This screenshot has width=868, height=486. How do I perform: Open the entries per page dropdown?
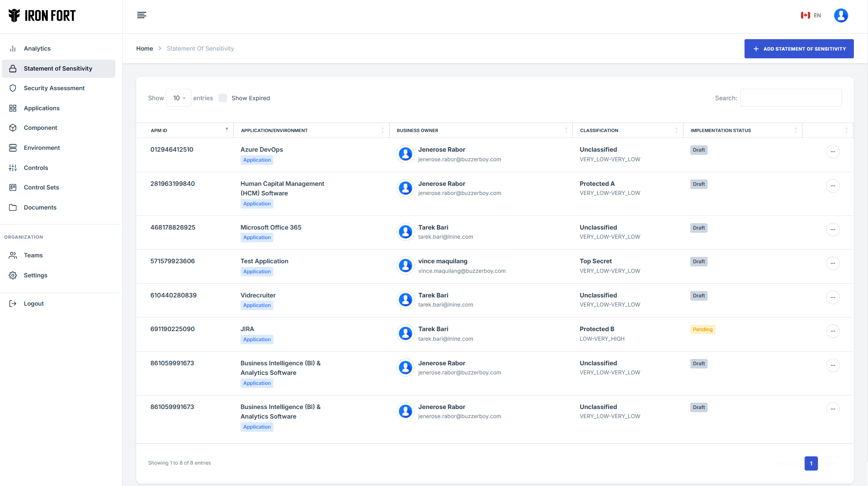(x=179, y=98)
